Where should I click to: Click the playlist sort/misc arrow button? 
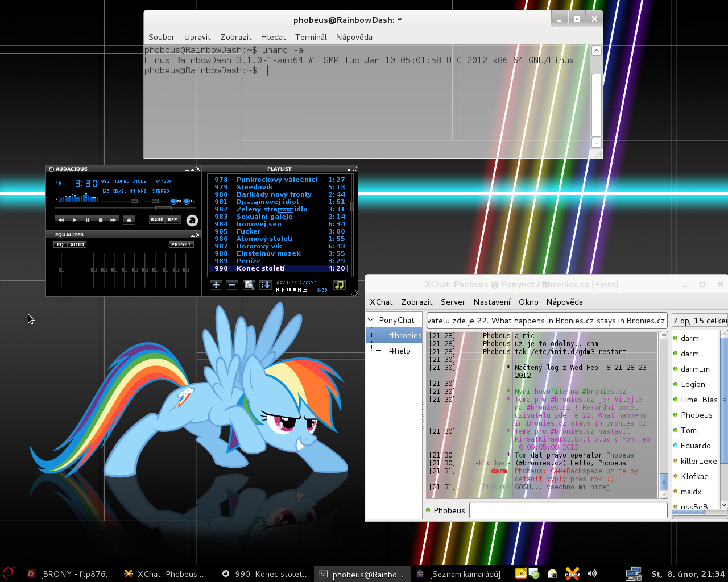point(265,285)
